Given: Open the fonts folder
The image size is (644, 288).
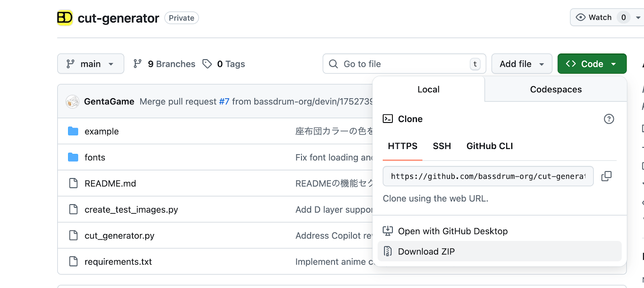Looking at the screenshot, I should [95, 157].
